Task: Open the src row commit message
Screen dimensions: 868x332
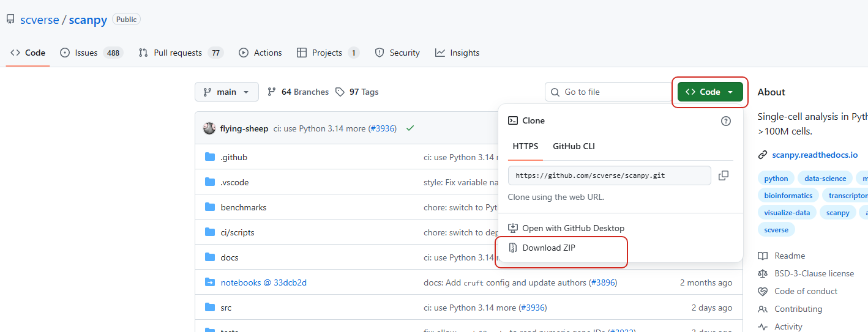Action: tap(470, 308)
